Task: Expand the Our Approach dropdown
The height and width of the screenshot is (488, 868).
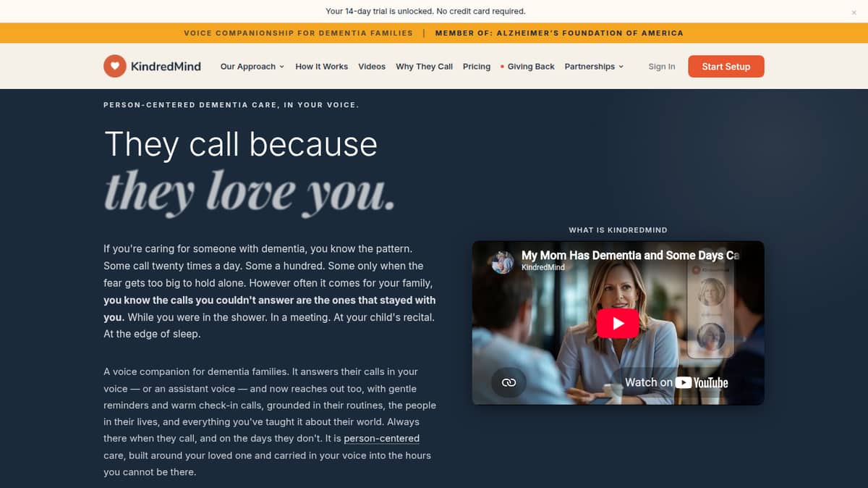Action: tap(252, 67)
